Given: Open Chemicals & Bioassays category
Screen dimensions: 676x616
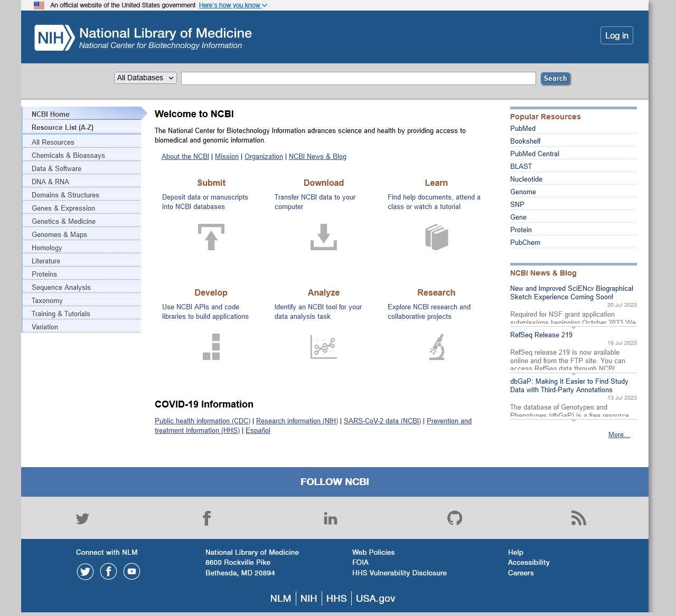Looking at the screenshot, I should pos(82,155).
